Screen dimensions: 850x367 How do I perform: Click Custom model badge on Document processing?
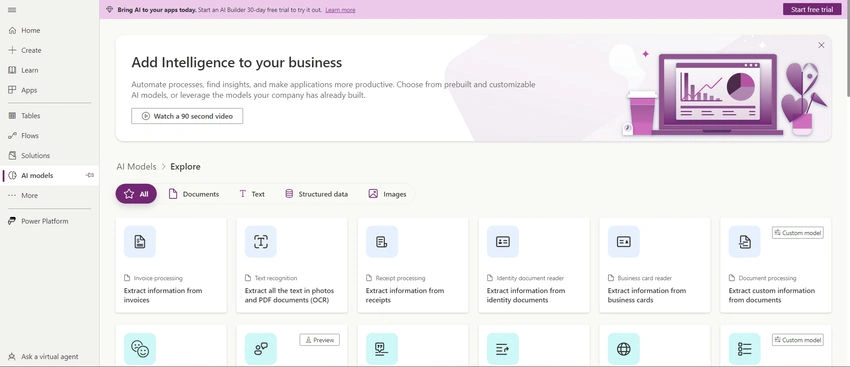pyautogui.click(x=797, y=233)
